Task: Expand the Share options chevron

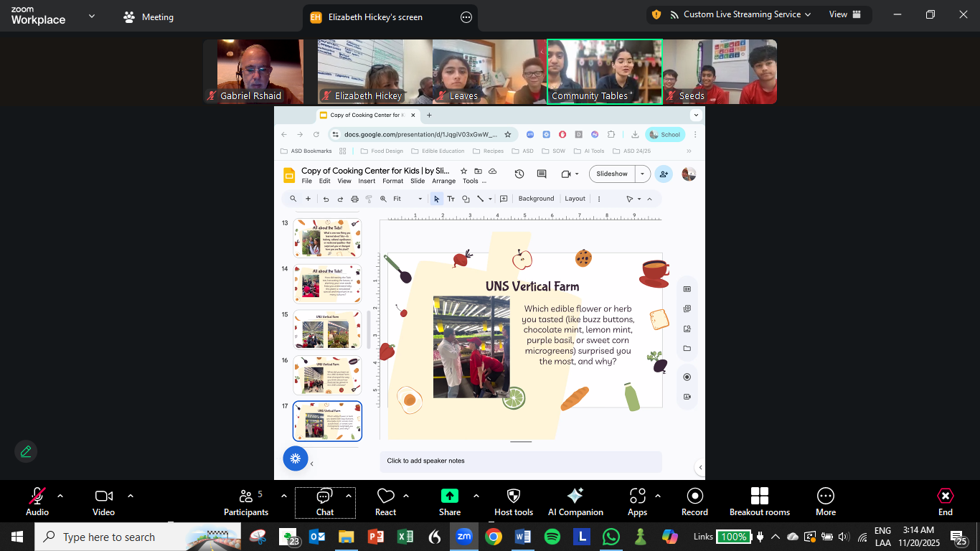Action: click(x=476, y=496)
